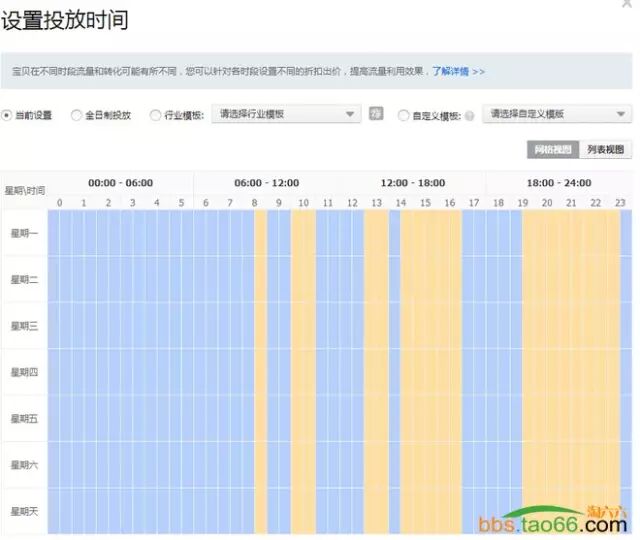Image resolution: width=640 pixels, height=540 pixels.
Task: Switch to the grid view tab
Action: pyautogui.click(x=553, y=150)
